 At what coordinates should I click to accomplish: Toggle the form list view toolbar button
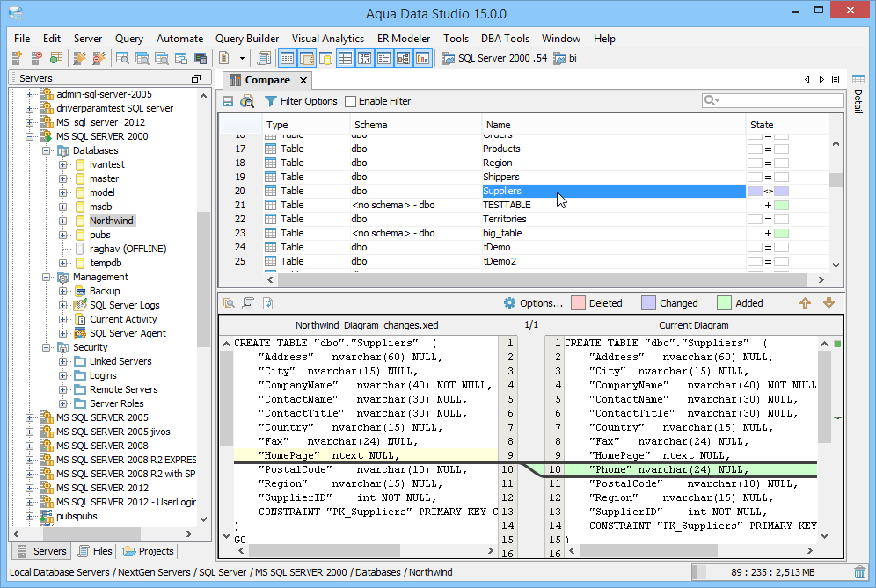[x=383, y=58]
